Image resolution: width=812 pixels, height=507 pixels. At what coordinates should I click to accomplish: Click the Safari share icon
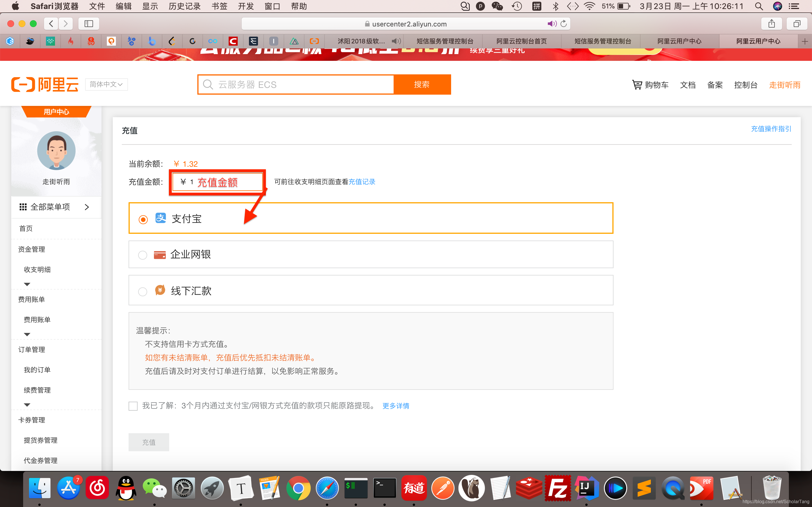(771, 24)
